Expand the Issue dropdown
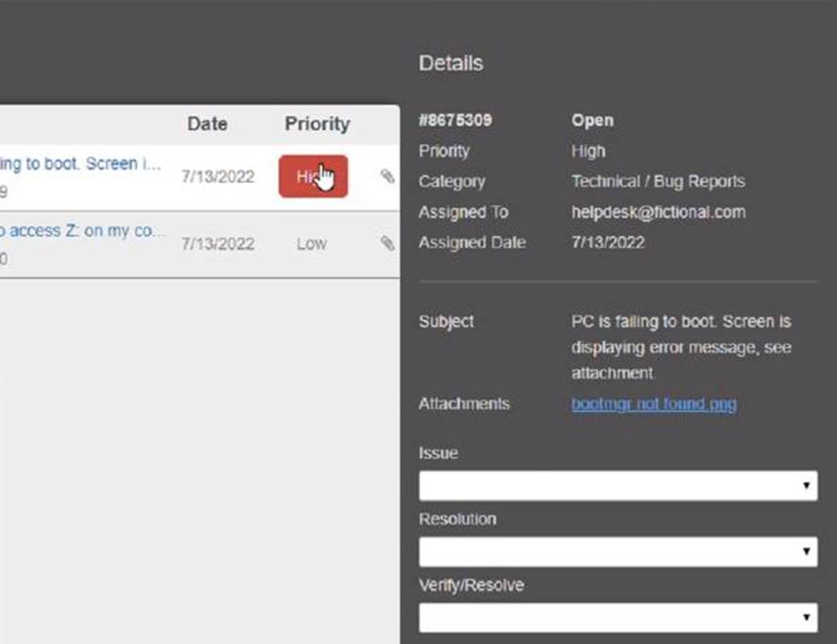This screenshot has height=644, width=837. pyautogui.click(x=617, y=487)
